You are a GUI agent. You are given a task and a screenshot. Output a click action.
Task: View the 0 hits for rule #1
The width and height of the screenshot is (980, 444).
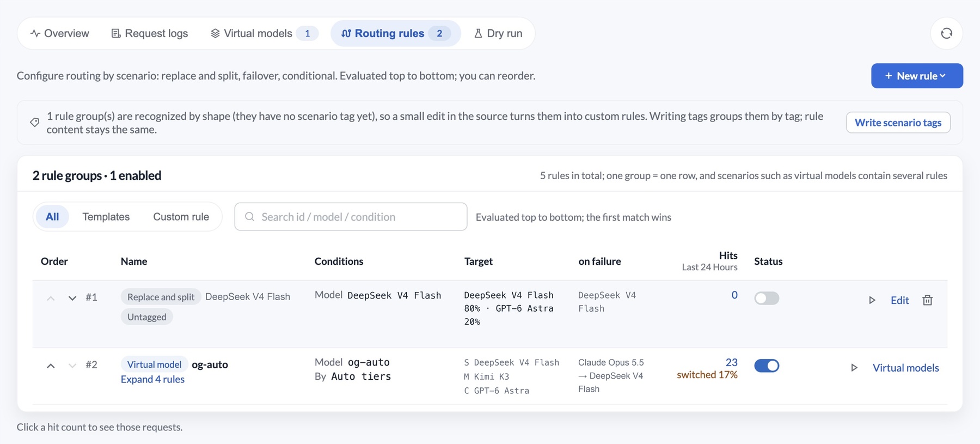[x=734, y=295]
